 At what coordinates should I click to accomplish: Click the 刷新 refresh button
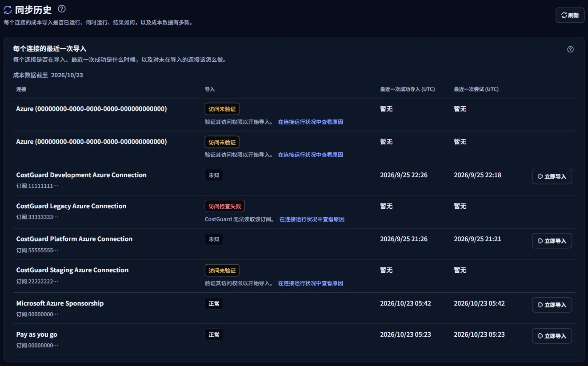pyautogui.click(x=570, y=15)
